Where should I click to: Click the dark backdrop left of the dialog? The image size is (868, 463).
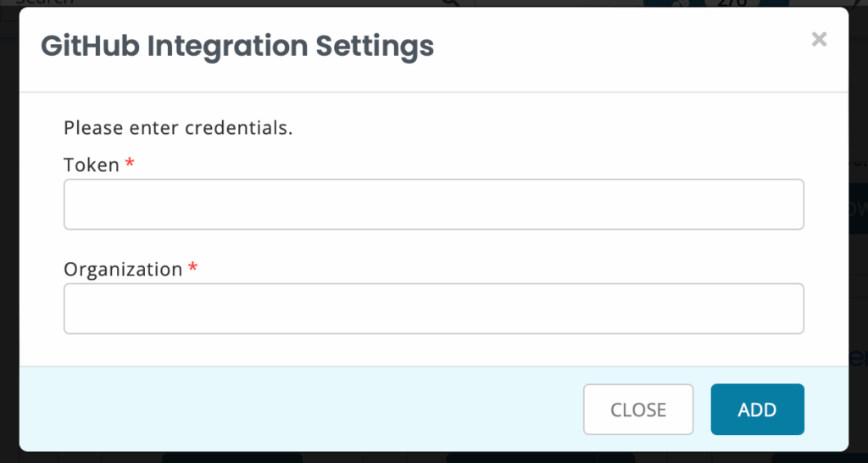tap(8, 232)
